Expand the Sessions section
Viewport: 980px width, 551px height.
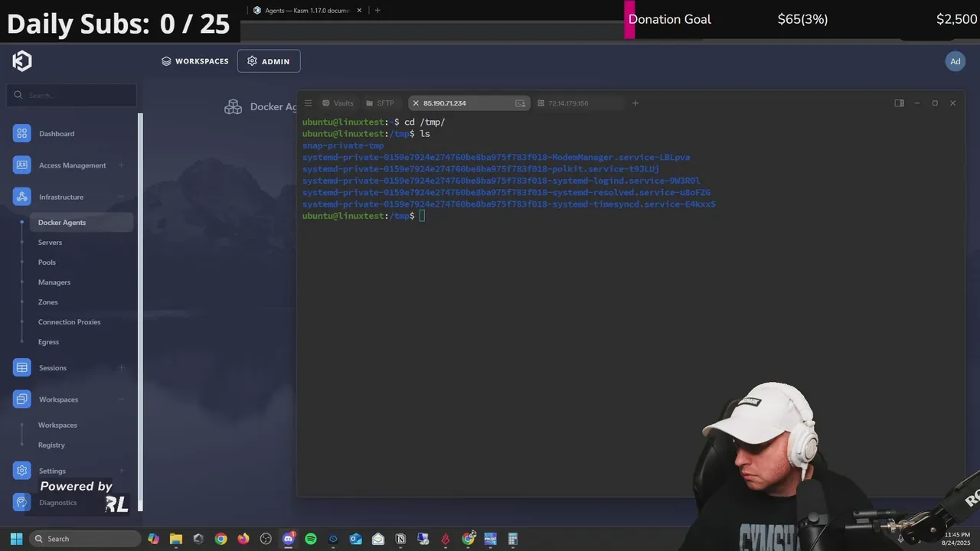121,368
